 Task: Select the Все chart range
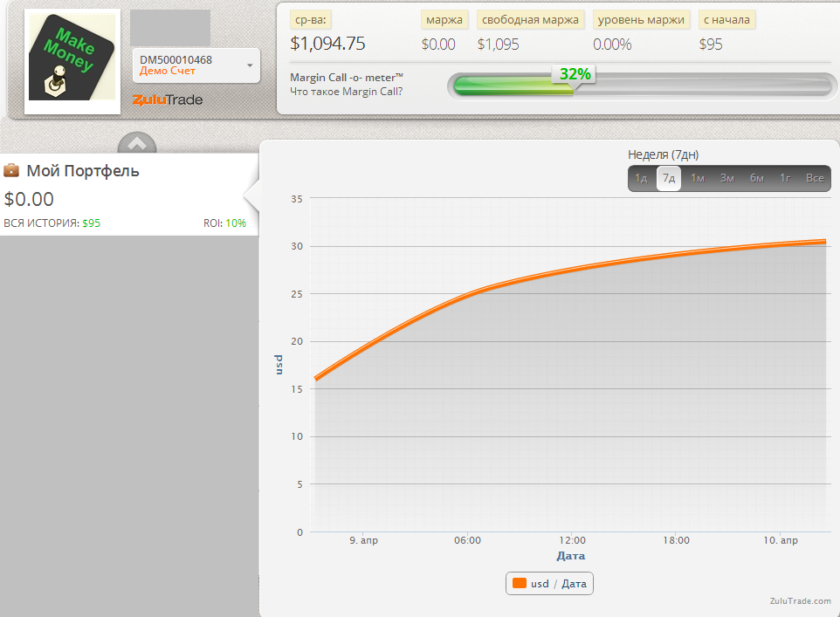[815, 178]
